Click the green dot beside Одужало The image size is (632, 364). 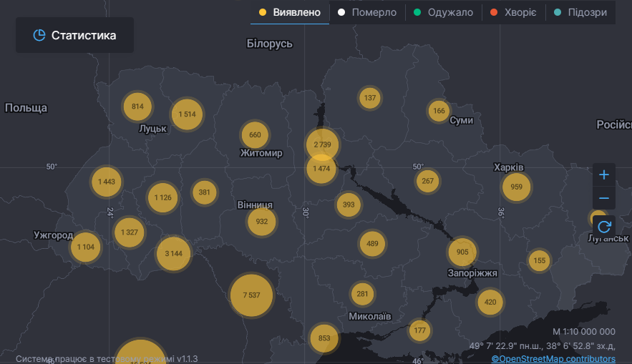(417, 12)
